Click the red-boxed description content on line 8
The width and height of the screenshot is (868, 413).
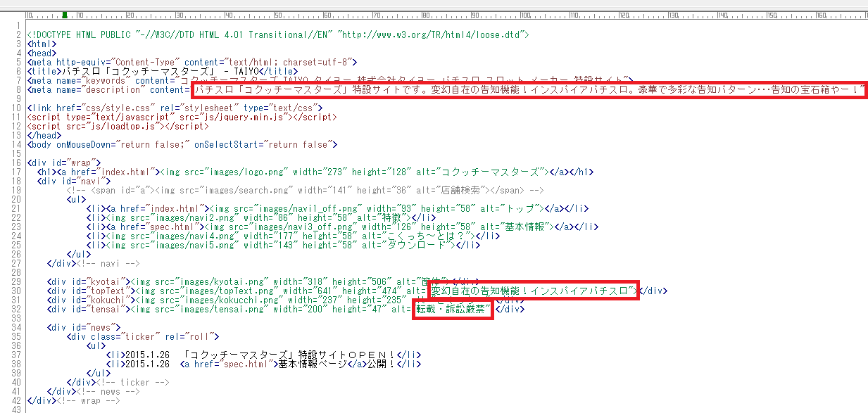pyautogui.click(x=528, y=90)
